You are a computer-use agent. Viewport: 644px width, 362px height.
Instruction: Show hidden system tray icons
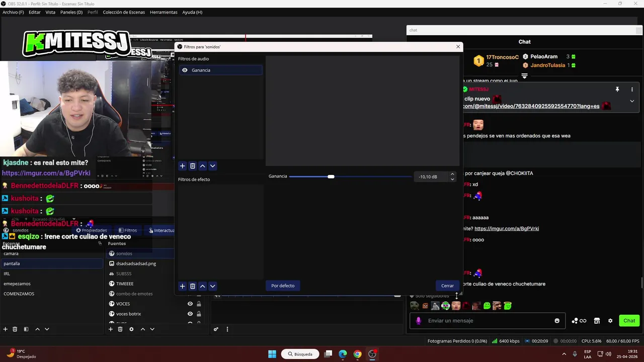click(564, 354)
